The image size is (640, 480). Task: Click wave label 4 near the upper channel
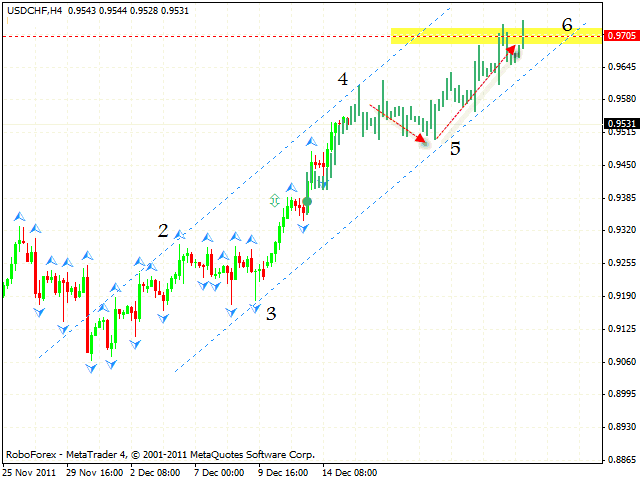[x=343, y=79]
